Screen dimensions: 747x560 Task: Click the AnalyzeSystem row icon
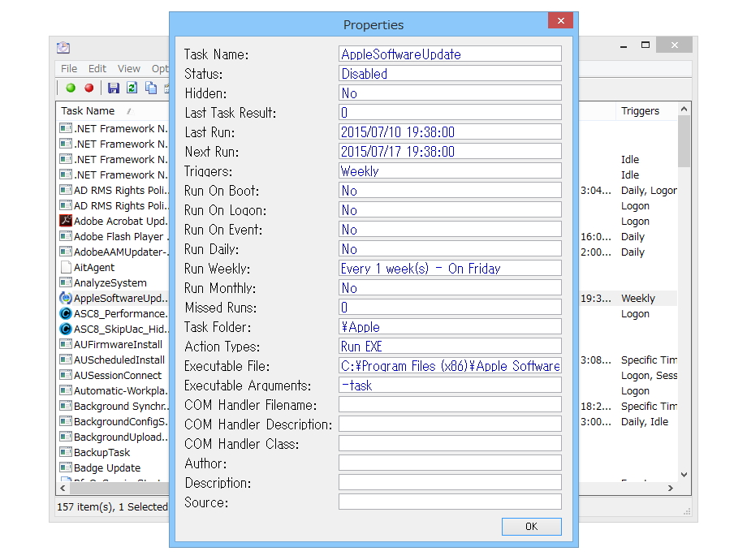click(65, 282)
